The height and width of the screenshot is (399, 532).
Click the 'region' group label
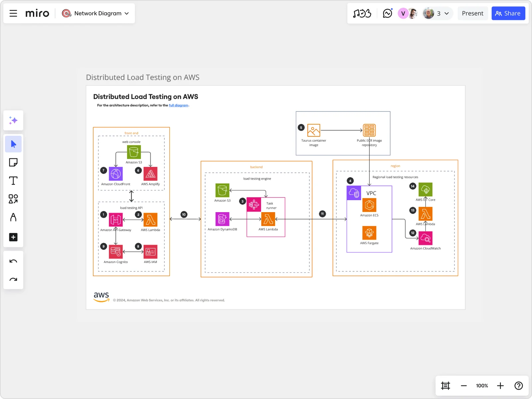(395, 166)
